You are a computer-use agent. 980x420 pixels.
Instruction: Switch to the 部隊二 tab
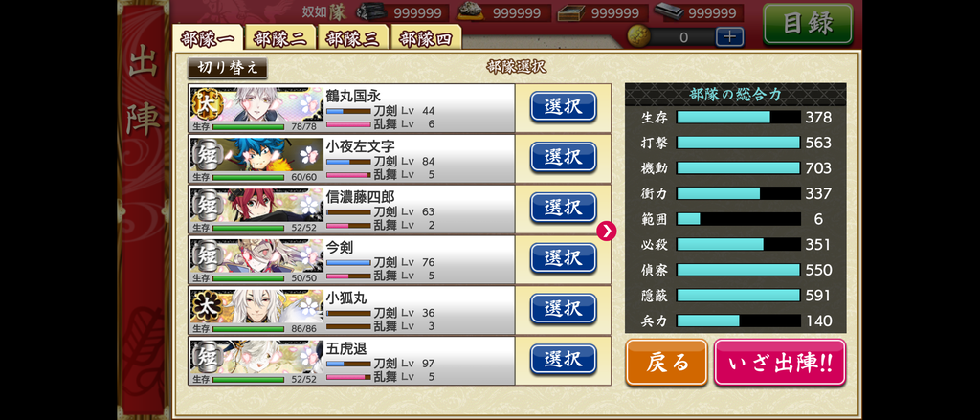(x=280, y=38)
